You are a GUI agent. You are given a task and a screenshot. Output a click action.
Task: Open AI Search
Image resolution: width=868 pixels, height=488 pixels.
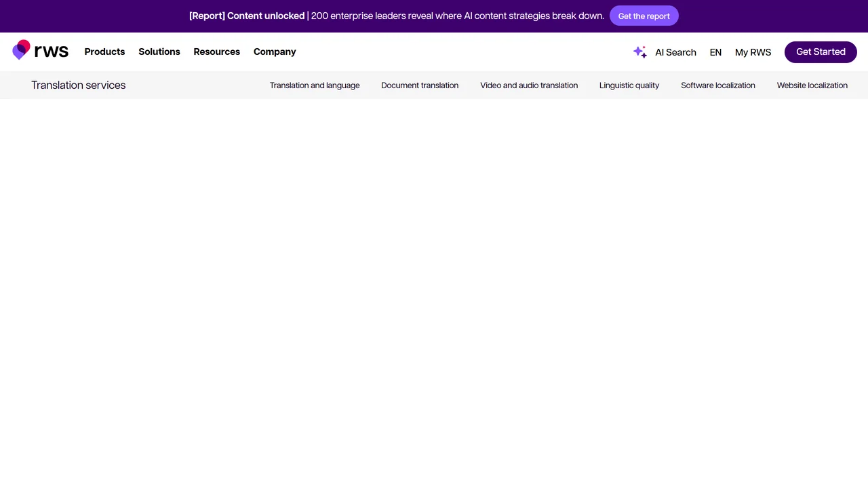(675, 52)
